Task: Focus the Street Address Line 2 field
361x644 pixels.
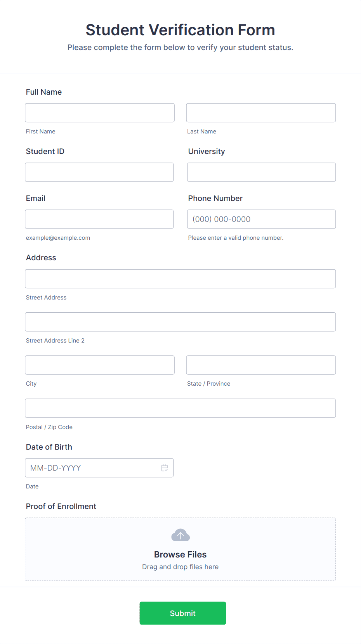Action: coord(180,322)
